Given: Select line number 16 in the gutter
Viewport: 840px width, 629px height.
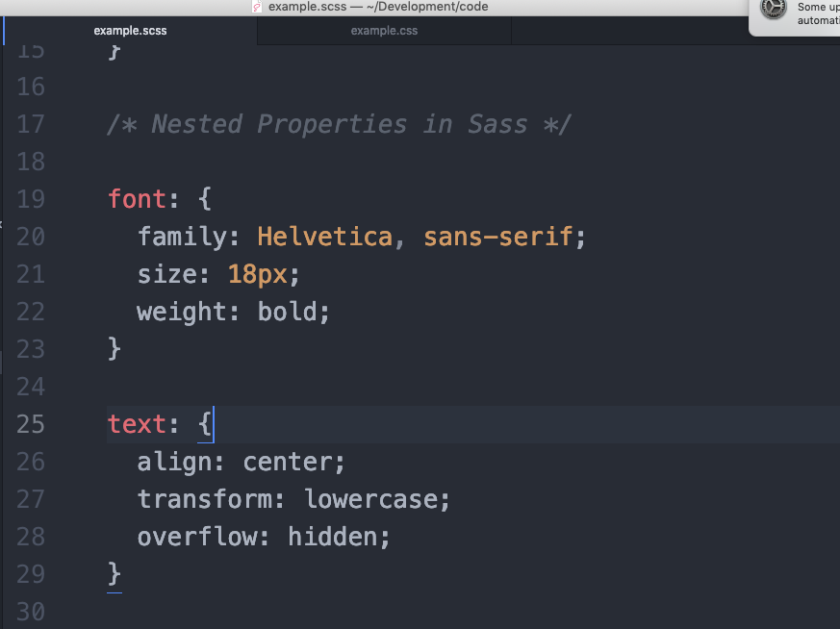Looking at the screenshot, I should tap(31, 87).
